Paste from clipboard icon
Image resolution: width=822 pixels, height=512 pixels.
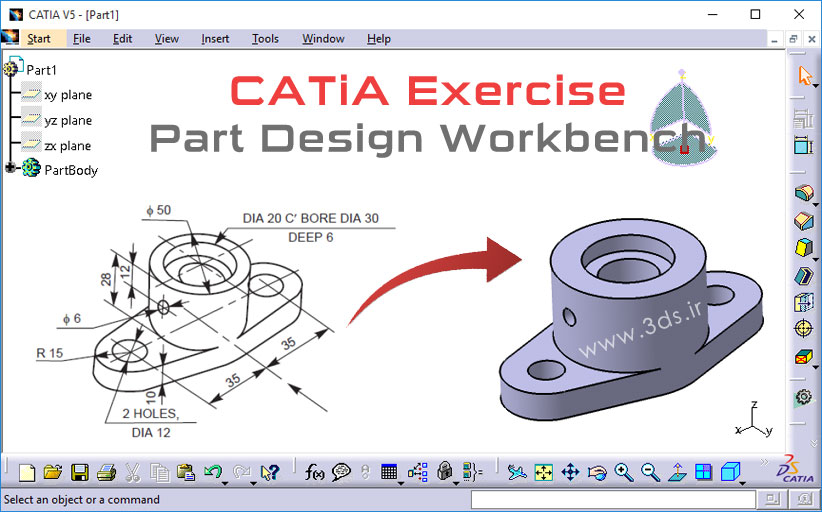[186, 473]
